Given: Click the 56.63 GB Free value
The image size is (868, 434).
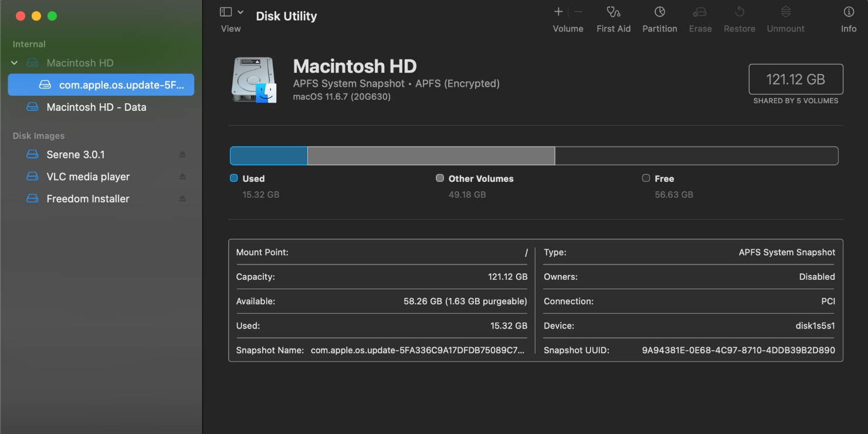Looking at the screenshot, I should pyautogui.click(x=674, y=194).
